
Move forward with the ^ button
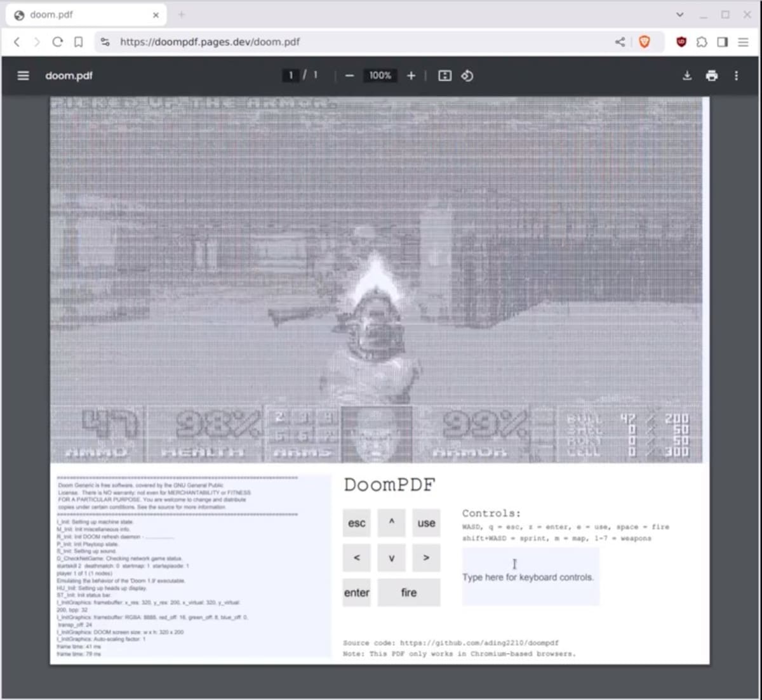click(x=392, y=523)
